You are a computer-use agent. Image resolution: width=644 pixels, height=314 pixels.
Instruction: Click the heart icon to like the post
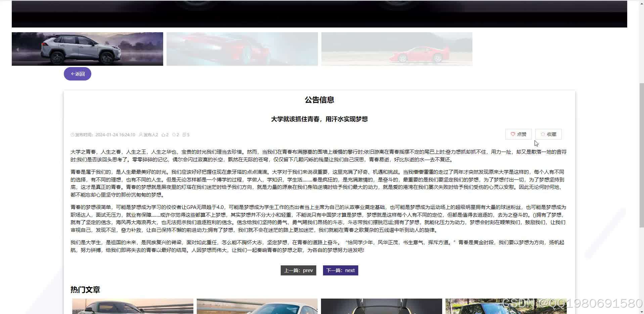[x=513, y=134]
